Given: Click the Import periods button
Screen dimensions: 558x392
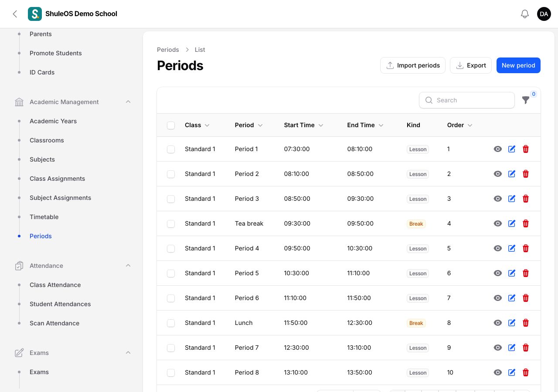Looking at the screenshot, I should tap(413, 65).
